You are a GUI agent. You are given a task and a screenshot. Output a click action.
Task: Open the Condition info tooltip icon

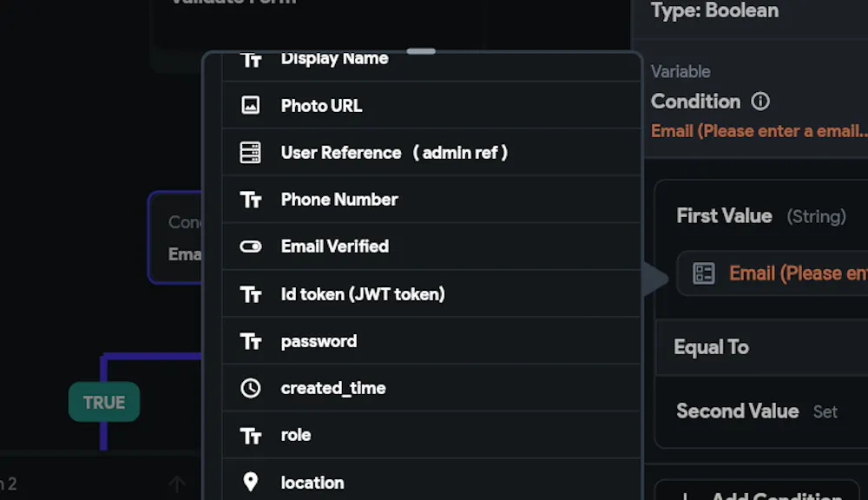(760, 102)
